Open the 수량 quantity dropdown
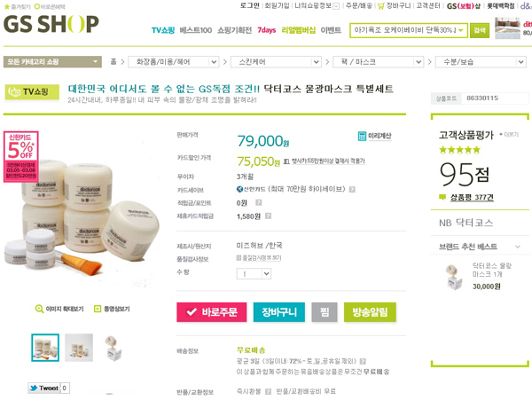This screenshot has width=532, height=416. (x=254, y=273)
